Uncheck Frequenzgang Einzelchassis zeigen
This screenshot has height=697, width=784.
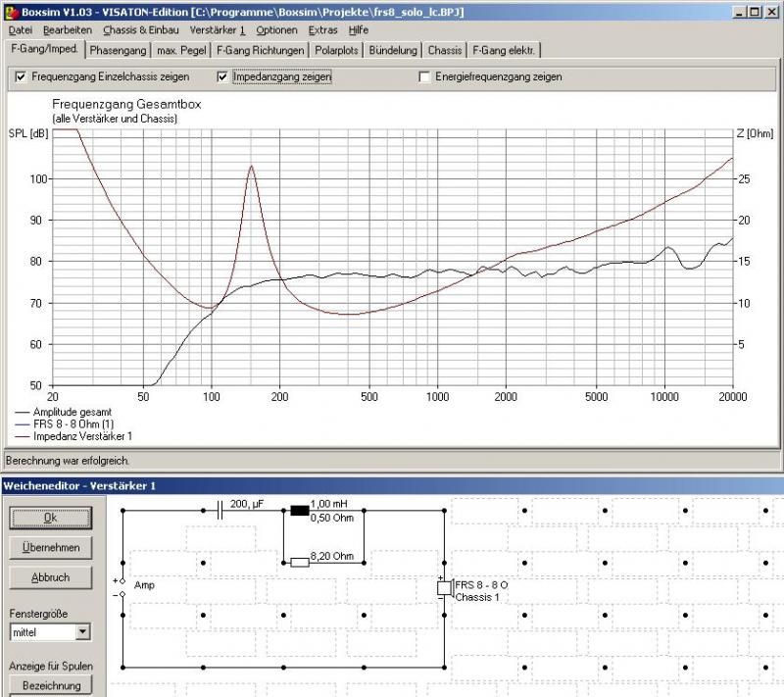tap(22, 76)
